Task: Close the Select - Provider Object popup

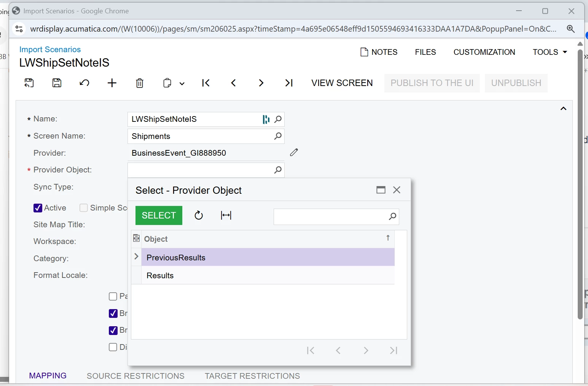Action: point(397,190)
